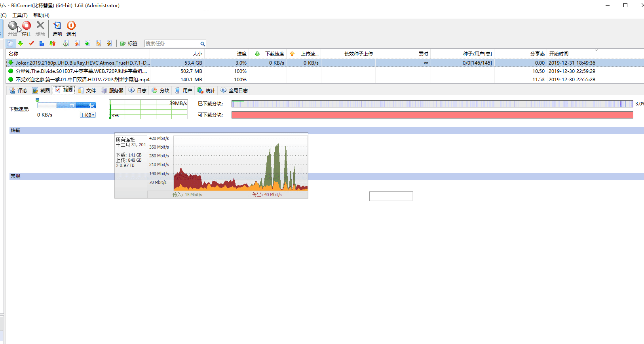This screenshot has height=344, width=644.
Task: Toggle the completed-tasks red checkmark filter
Action: click(x=31, y=44)
